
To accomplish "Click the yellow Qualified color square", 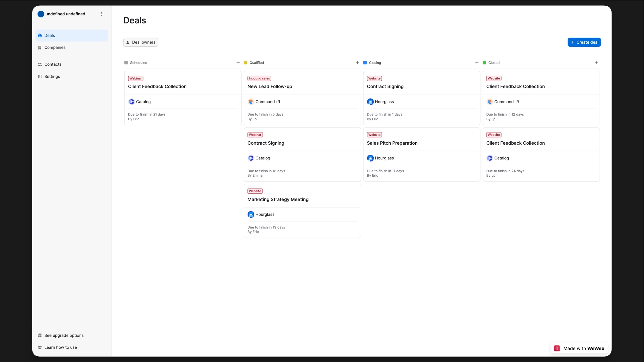I will pyautogui.click(x=245, y=63).
